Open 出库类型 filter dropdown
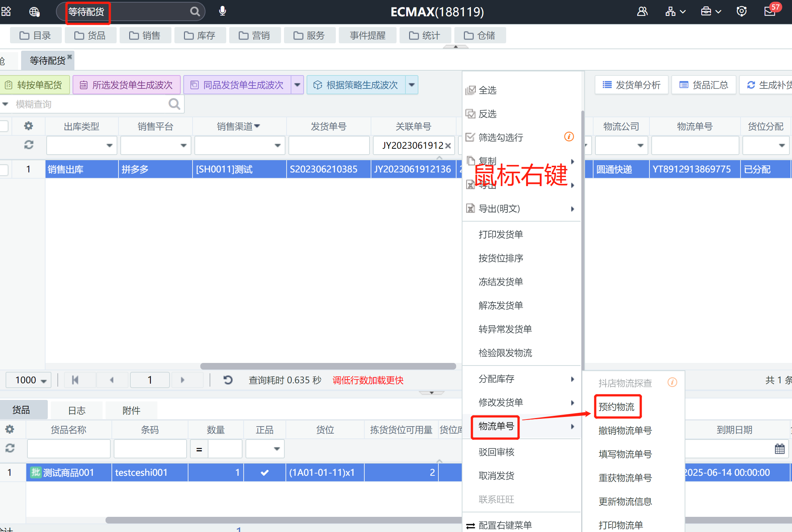This screenshot has width=792, height=532. coord(110,145)
